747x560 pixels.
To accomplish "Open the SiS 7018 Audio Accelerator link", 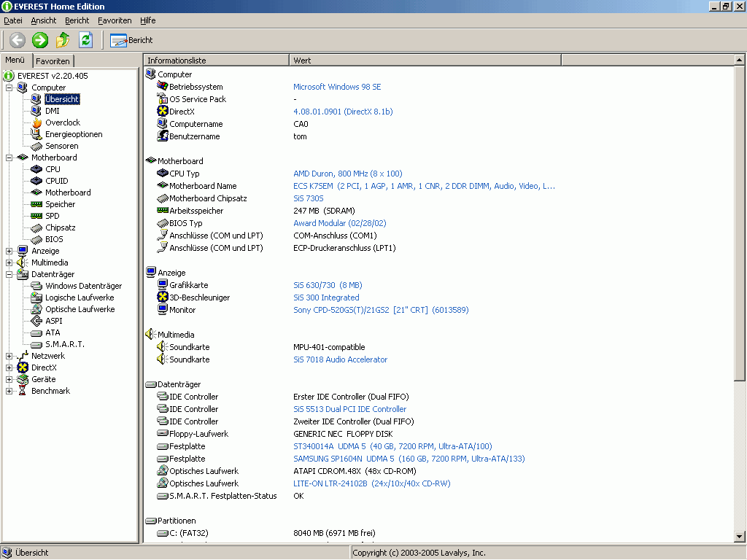I will click(340, 359).
